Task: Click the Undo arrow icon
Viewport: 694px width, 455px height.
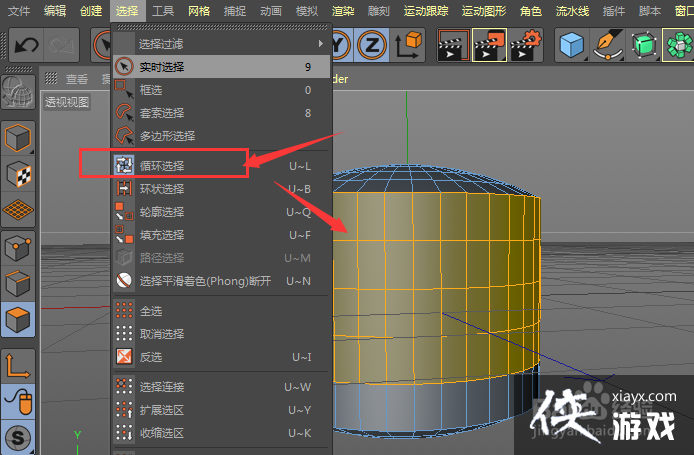Action: (26, 45)
